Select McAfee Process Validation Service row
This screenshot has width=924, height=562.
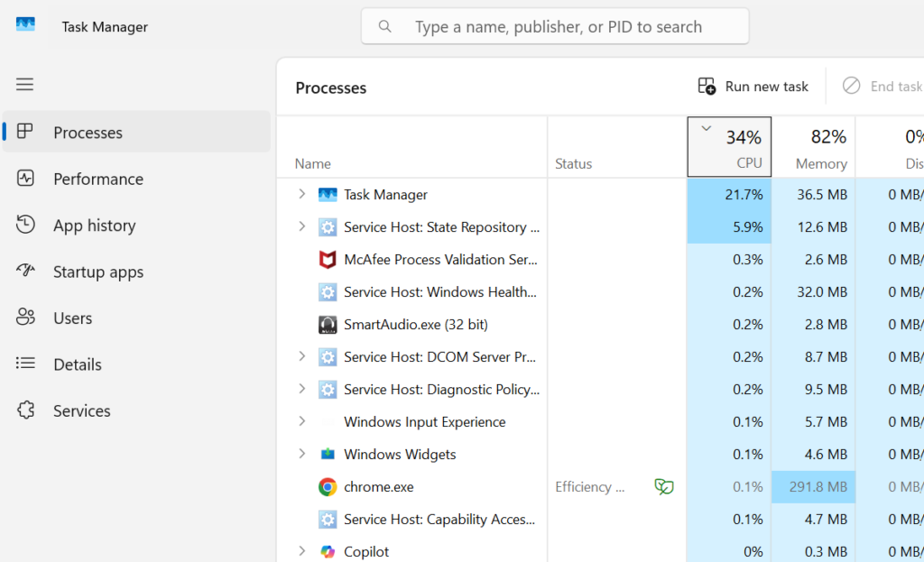click(600, 259)
